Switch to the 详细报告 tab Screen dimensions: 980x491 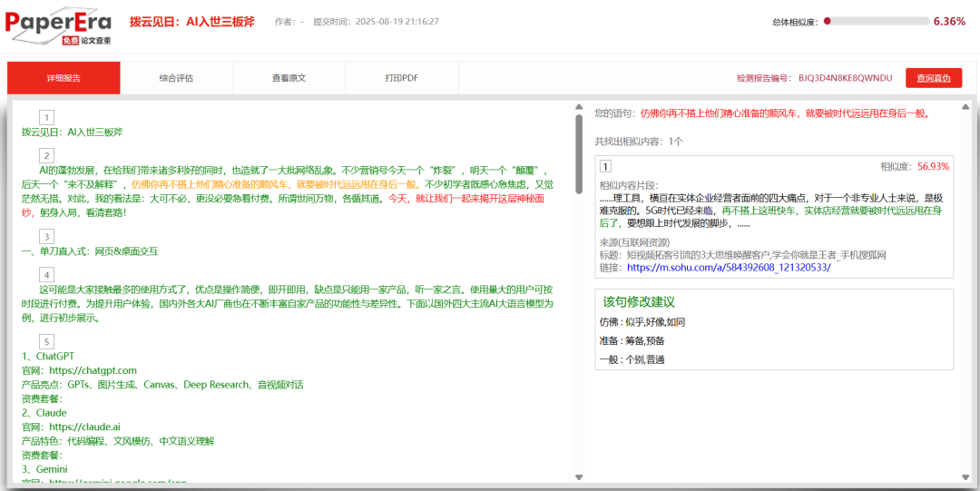tap(64, 78)
